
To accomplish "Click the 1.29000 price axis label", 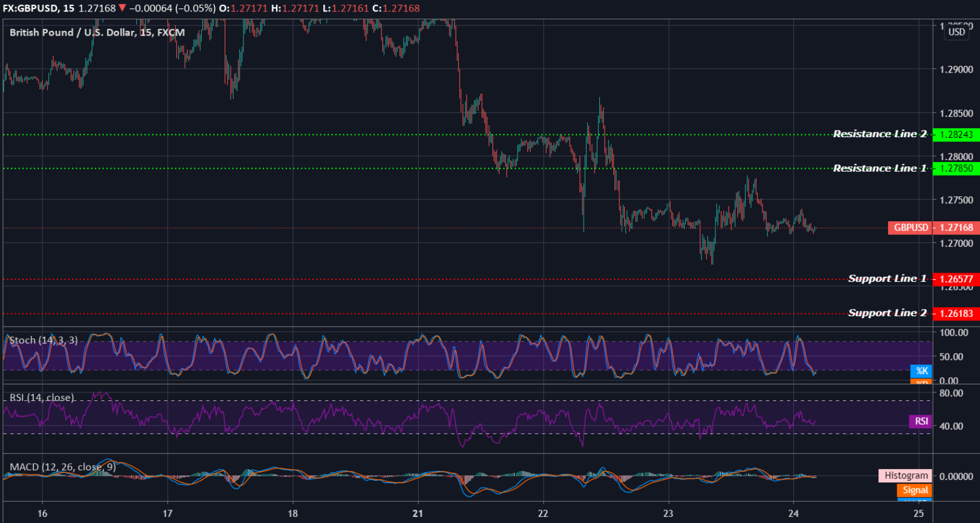I will [956, 70].
